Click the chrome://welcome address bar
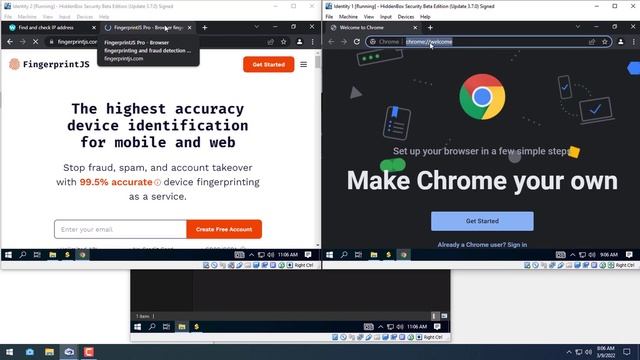 tap(489, 42)
